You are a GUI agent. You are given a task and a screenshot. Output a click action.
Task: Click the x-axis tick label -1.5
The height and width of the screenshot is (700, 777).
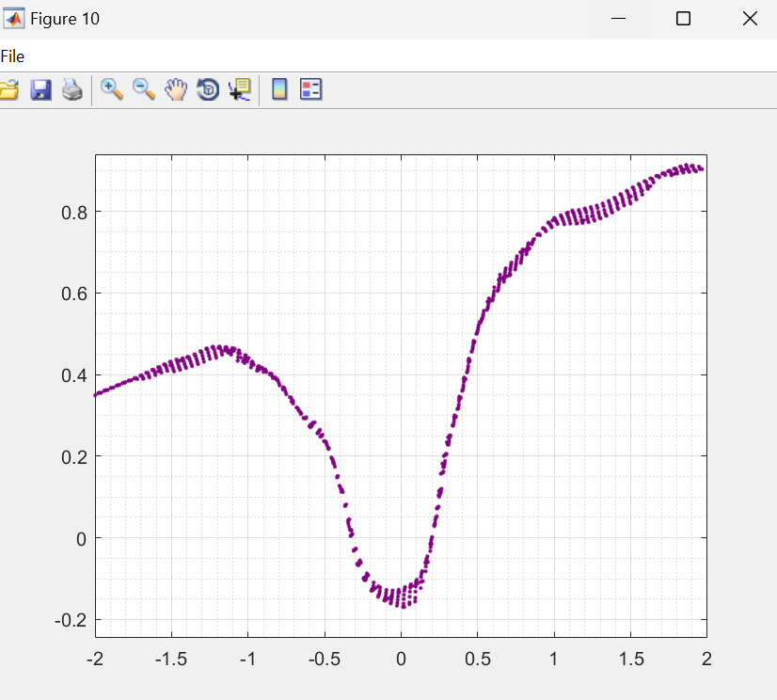(171, 658)
